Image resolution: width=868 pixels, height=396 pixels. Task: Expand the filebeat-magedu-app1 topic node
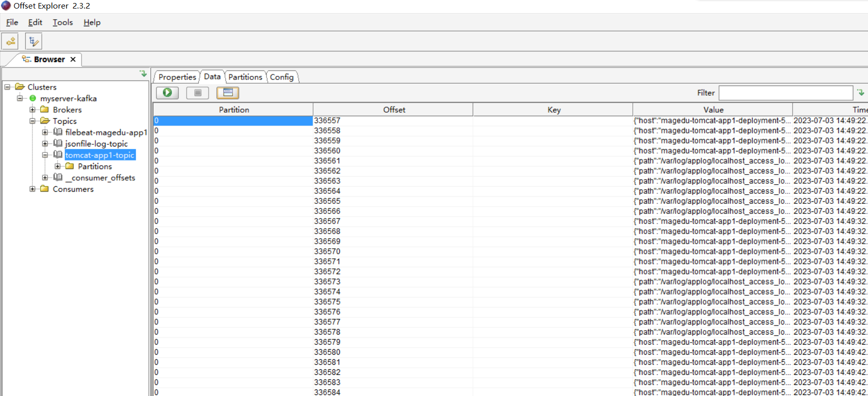click(45, 132)
